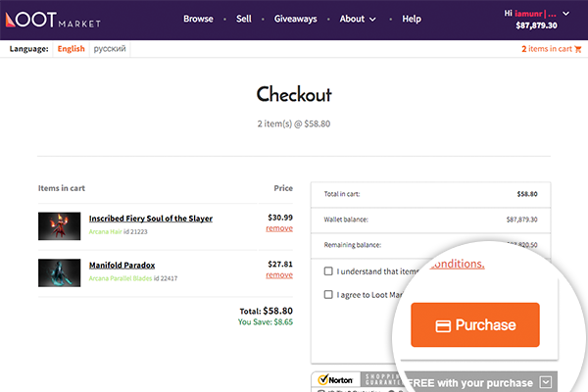The height and width of the screenshot is (392, 588).
Task: Click the Checkout page heading
Action: tap(294, 94)
